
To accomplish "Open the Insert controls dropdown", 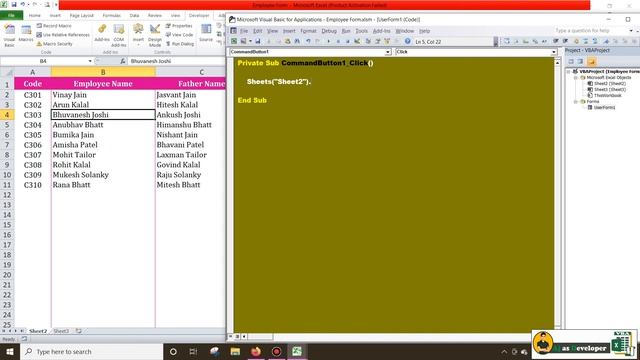I will pyautogui.click(x=138, y=35).
